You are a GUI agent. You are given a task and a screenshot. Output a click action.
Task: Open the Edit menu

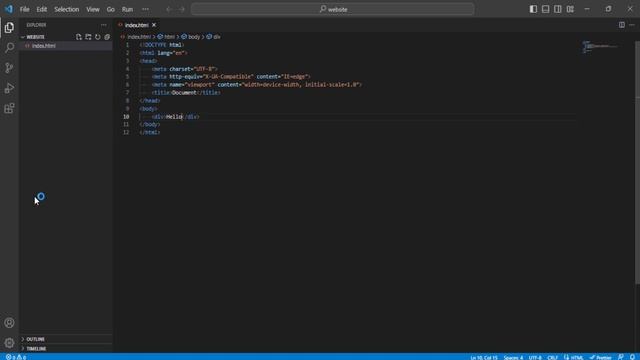pos(42,9)
